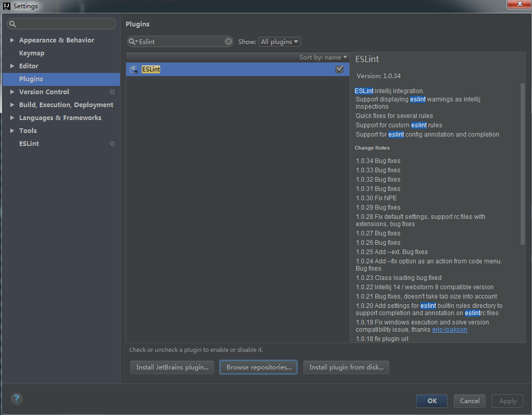Close the Settings window
Viewport: 532px width, 415px height.
point(519,4)
